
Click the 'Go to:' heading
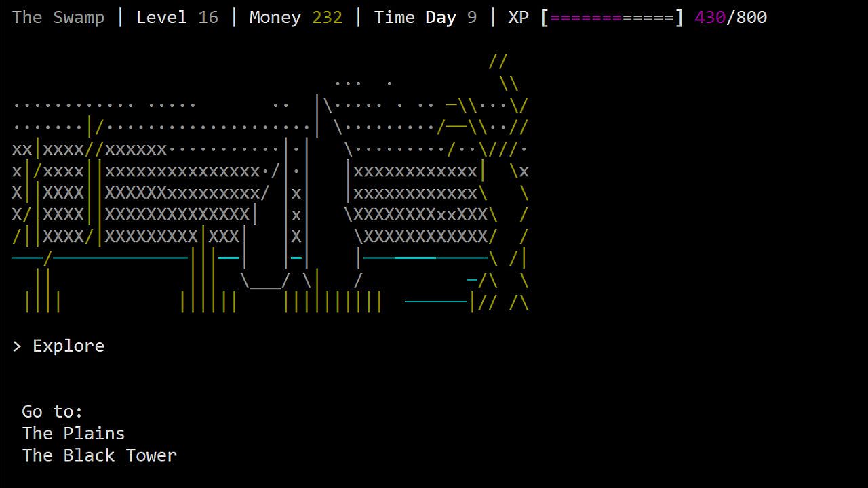pyautogui.click(x=52, y=411)
